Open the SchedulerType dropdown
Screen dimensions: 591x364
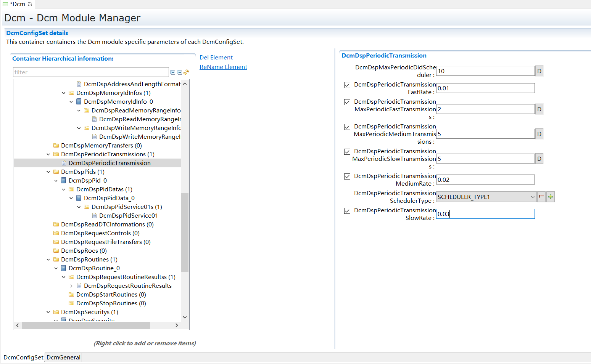click(x=533, y=197)
